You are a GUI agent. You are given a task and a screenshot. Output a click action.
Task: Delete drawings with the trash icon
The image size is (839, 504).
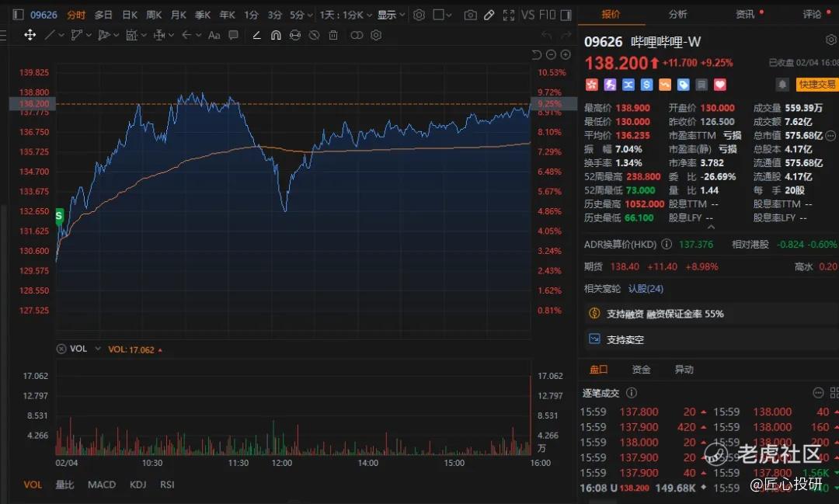pyautogui.click(x=332, y=35)
